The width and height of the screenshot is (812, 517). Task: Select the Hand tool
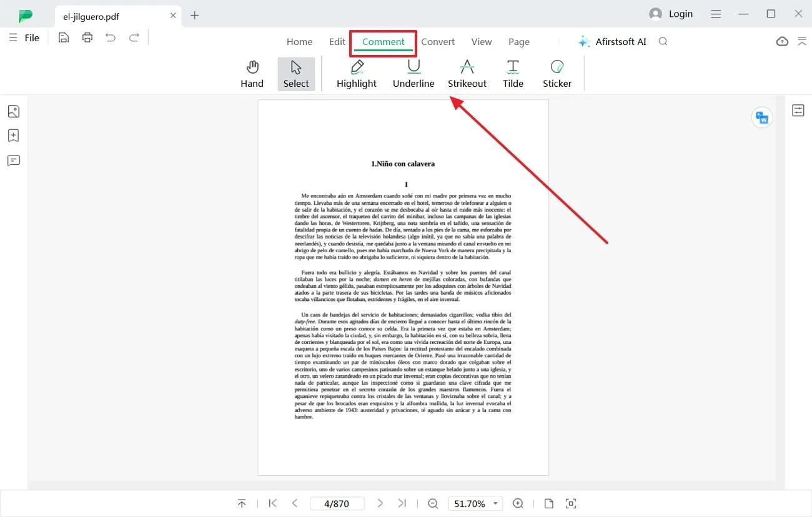[x=252, y=74]
